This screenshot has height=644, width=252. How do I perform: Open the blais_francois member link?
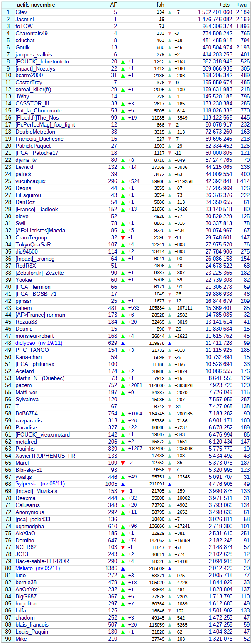(x=32, y=625)
